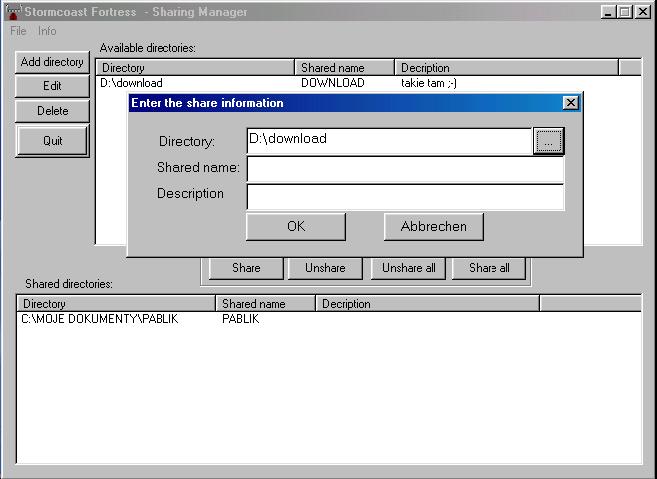Viewport: 657px width, 479px height.
Task: Click into the Directory text field
Action: (x=388, y=141)
